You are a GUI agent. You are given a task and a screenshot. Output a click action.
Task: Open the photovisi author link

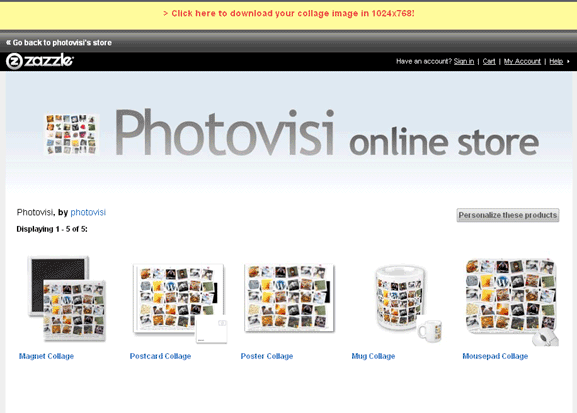pos(88,212)
